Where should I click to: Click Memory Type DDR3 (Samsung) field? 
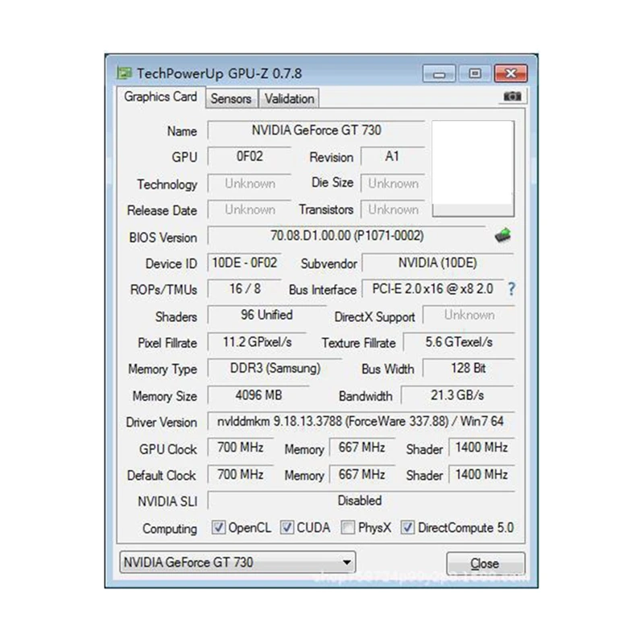[275, 369]
